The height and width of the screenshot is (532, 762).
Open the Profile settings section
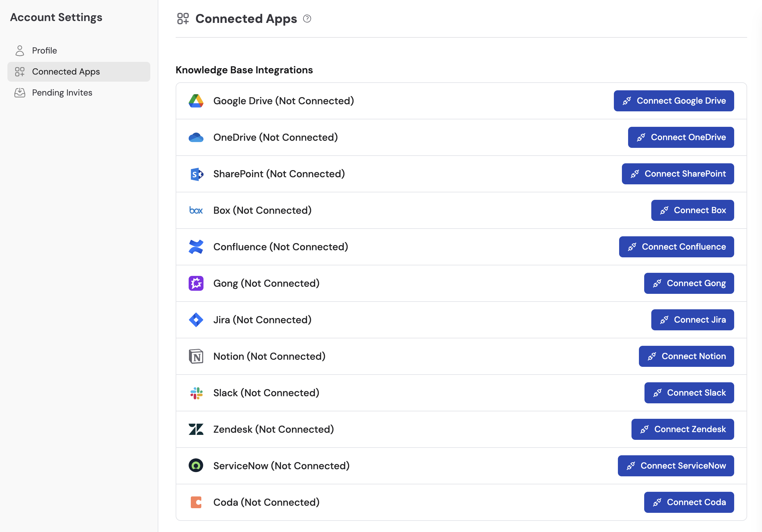point(44,50)
